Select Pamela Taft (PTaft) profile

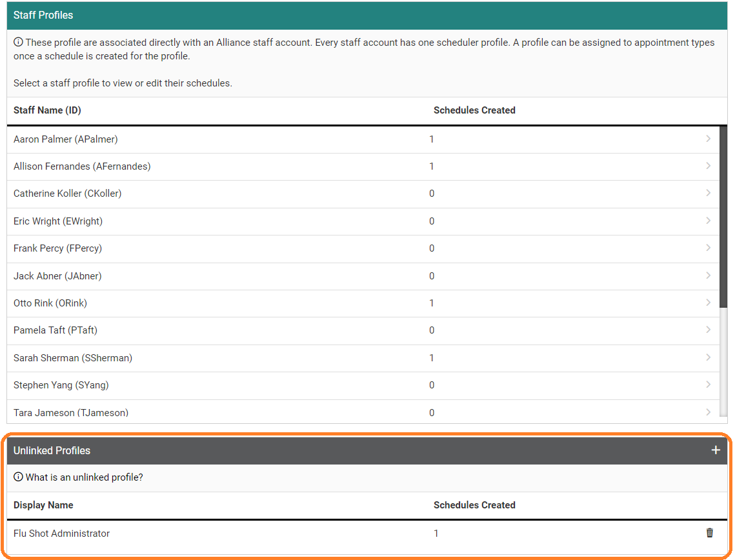tap(55, 330)
